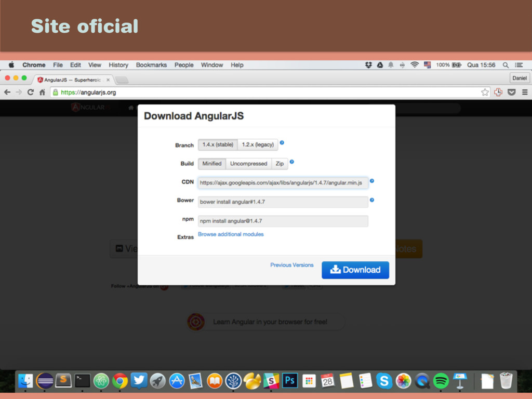Open the Help menu
This screenshot has width=532, height=399.
[x=237, y=65]
